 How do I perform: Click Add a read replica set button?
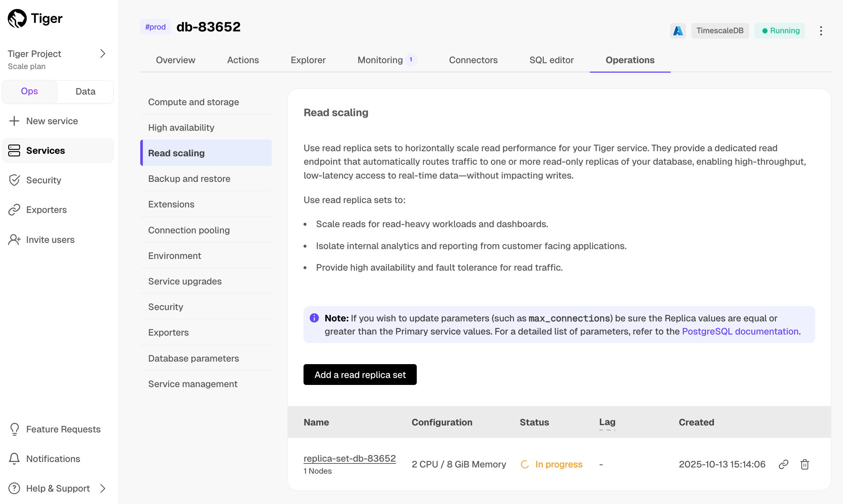click(x=360, y=375)
